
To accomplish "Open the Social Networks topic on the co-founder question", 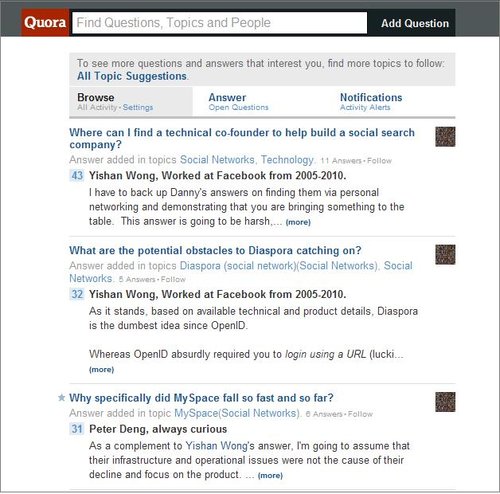I will (x=217, y=160).
